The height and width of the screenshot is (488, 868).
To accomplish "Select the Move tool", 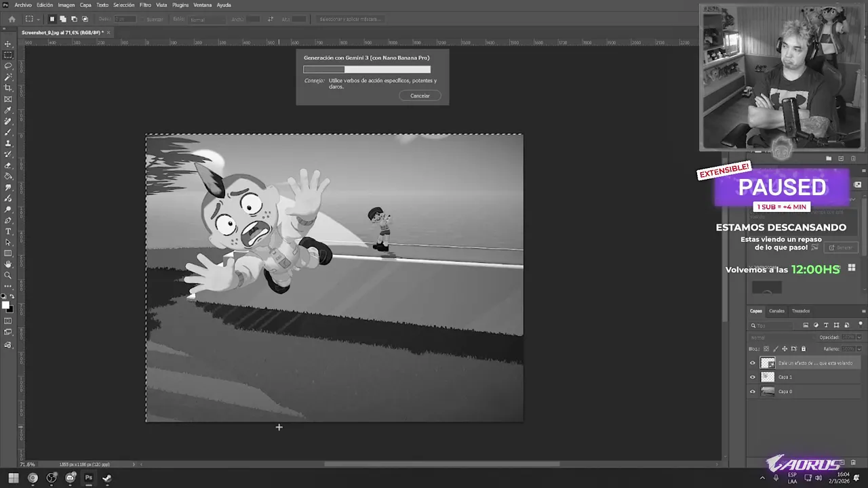I will point(8,44).
